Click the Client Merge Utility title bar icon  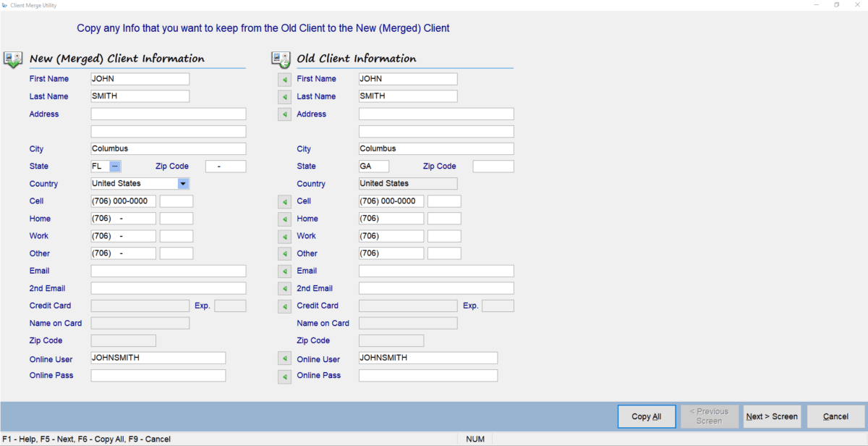(x=5, y=5)
